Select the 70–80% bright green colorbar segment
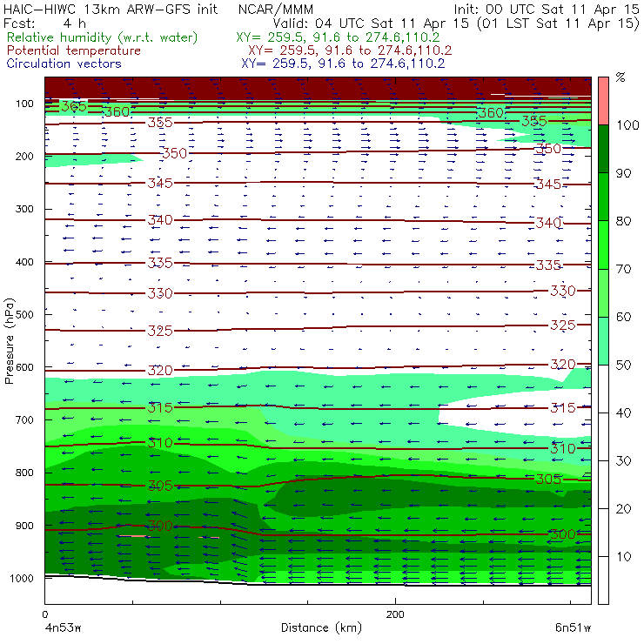Screen dimensions: 644x644 coord(603,245)
